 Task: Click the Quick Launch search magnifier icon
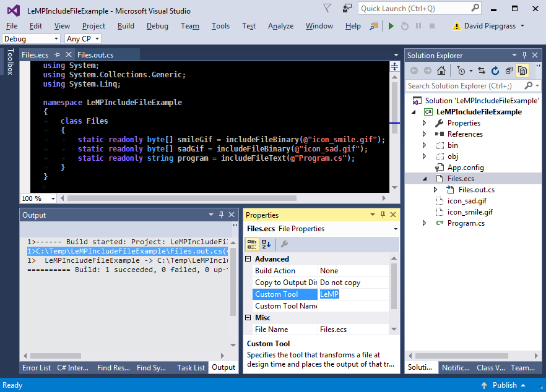[x=475, y=8]
